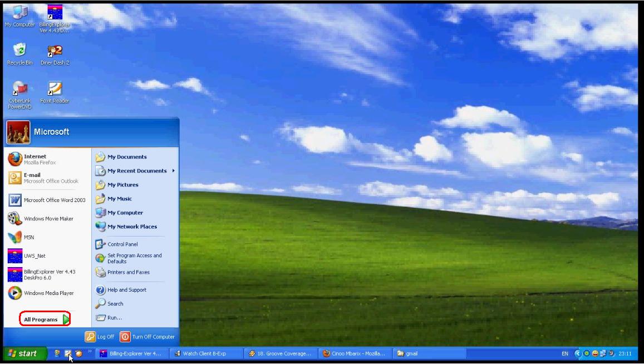Switch to Cinoo Mbarix - Mozilla... taskbar window
The height and width of the screenshot is (364, 644).
click(355, 353)
